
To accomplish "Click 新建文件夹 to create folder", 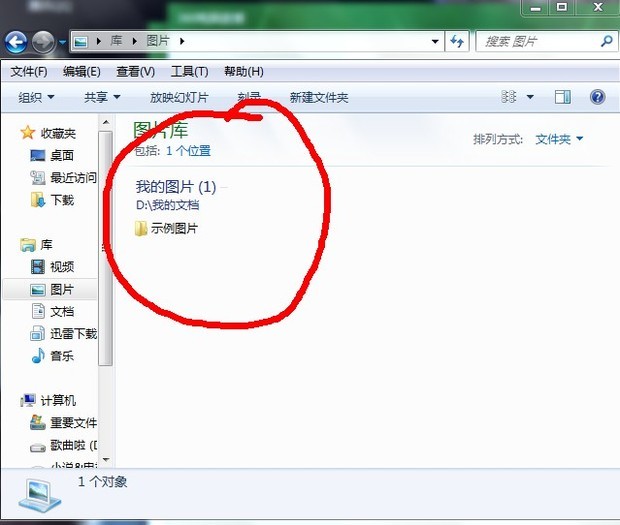I will pyautogui.click(x=319, y=97).
